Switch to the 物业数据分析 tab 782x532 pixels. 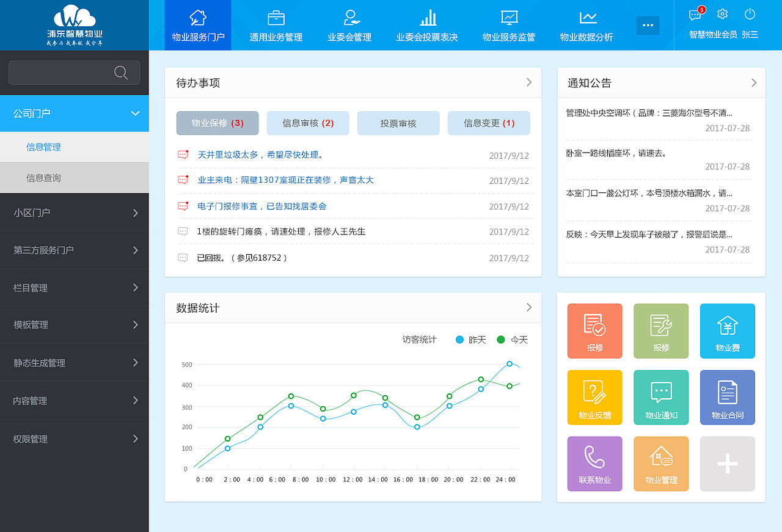coord(586,25)
